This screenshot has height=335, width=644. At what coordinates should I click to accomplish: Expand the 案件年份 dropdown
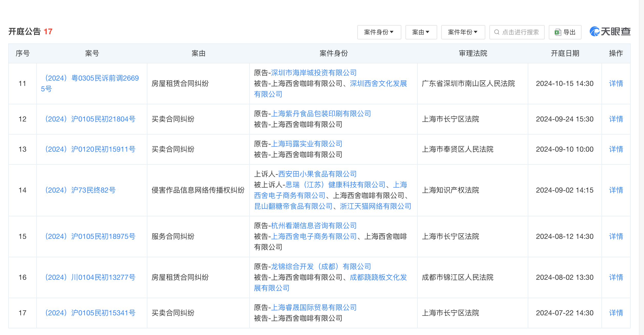tap(463, 32)
